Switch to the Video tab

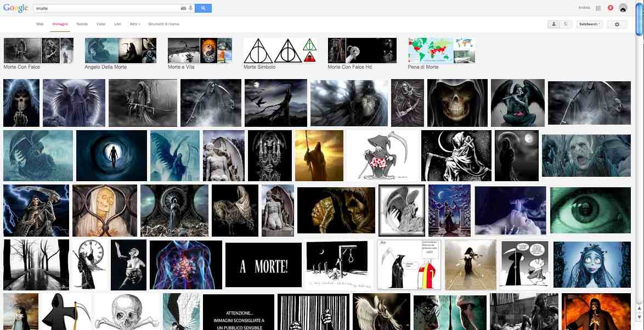point(101,24)
